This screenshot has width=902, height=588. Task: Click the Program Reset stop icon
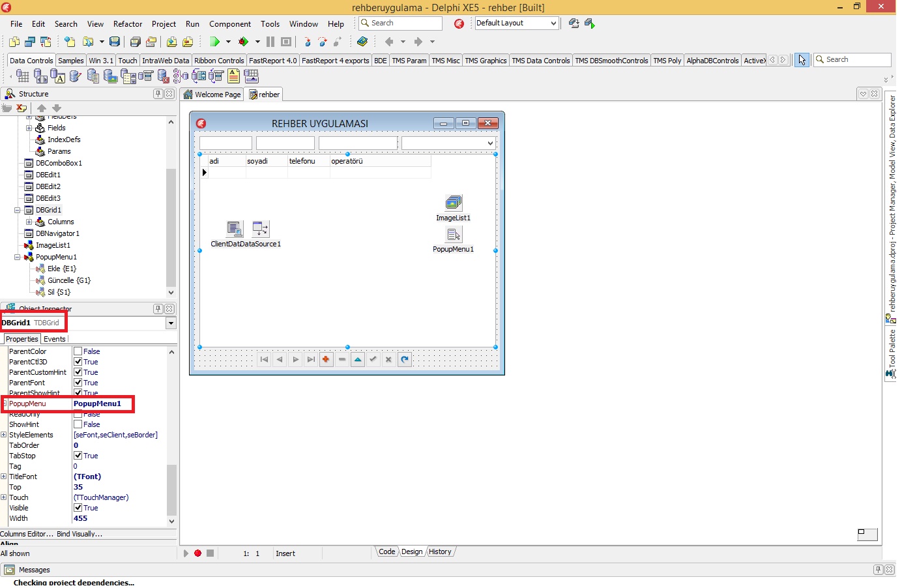pos(286,42)
